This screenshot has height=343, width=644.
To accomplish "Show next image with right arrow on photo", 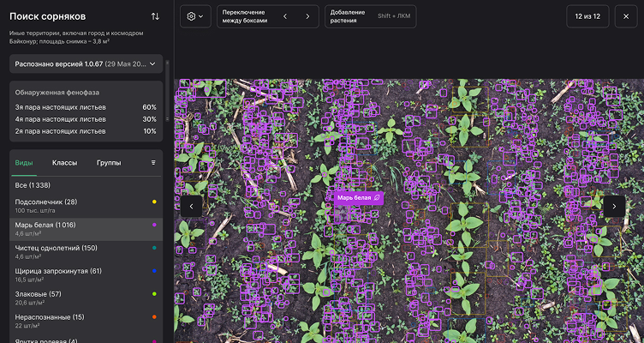I will [613, 206].
